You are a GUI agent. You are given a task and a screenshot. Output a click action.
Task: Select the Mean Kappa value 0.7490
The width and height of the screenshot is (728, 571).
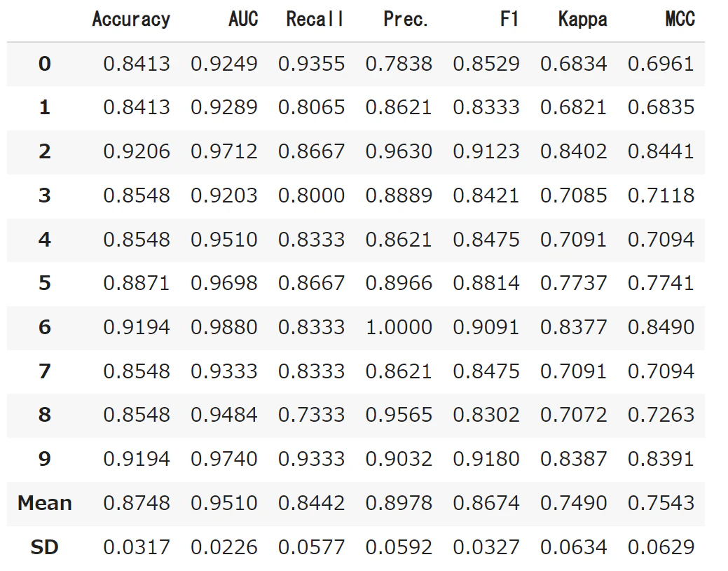(573, 503)
